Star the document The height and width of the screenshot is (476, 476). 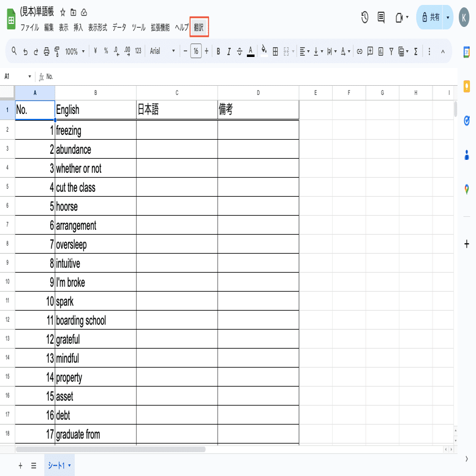tap(62, 12)
